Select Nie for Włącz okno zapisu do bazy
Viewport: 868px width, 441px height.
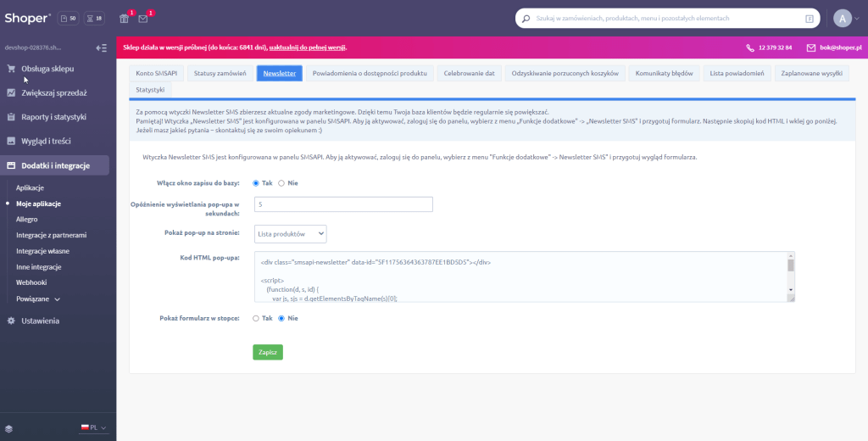pyautogui.click(x=281, y=182)
